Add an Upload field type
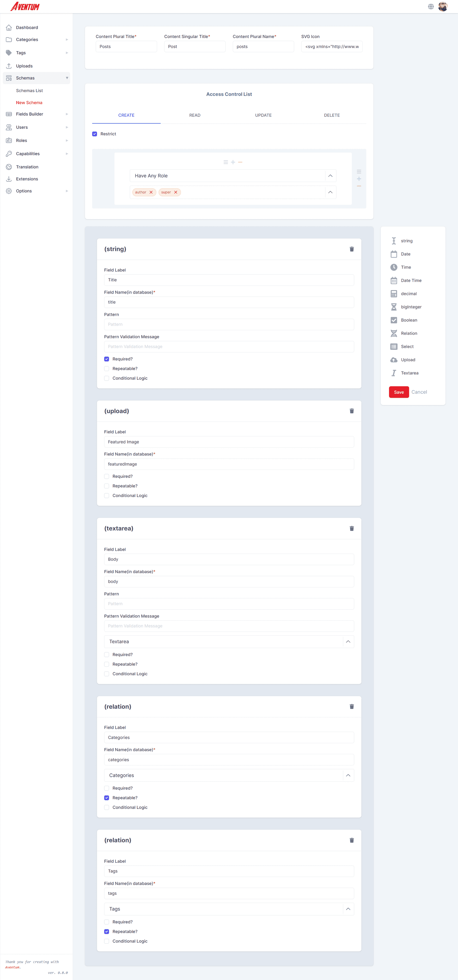458x980 pixels. (408, 359)
